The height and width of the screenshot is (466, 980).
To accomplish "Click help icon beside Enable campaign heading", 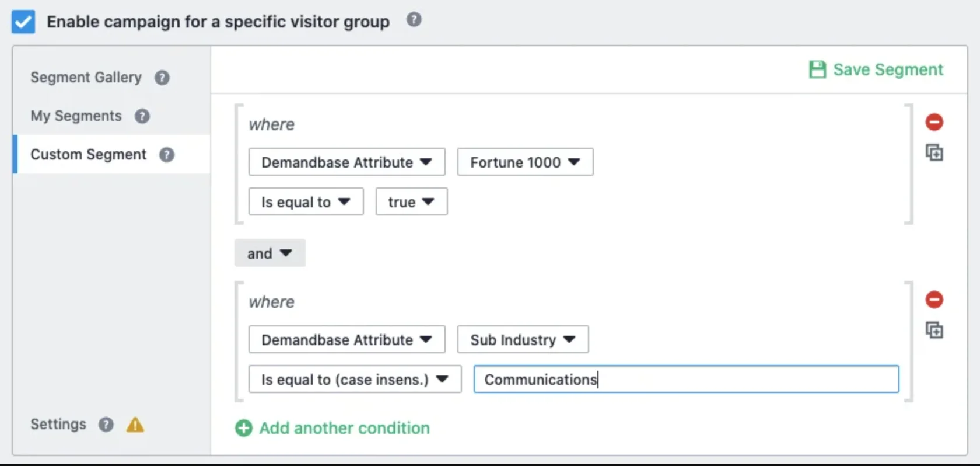I will 414,20.
